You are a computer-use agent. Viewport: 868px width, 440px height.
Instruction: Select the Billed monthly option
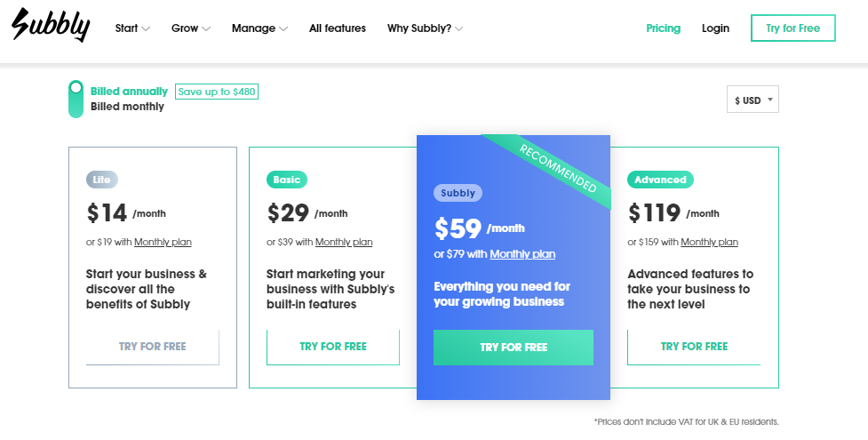coord(127,107)
